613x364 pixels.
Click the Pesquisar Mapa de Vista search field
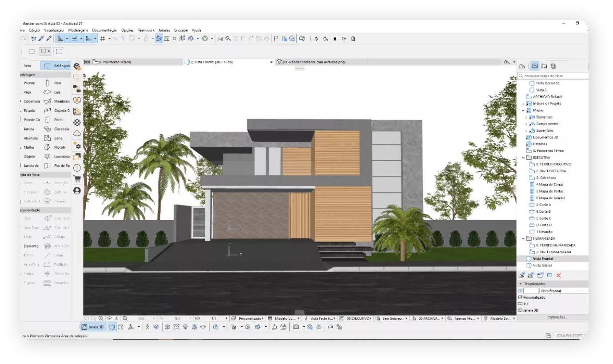tap(553, 76)
